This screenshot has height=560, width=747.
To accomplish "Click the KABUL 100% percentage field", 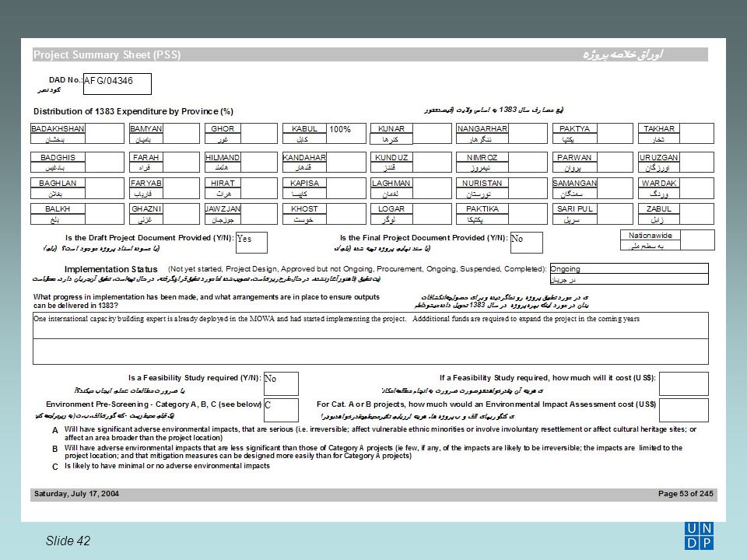I will click(x=346, y=133).
